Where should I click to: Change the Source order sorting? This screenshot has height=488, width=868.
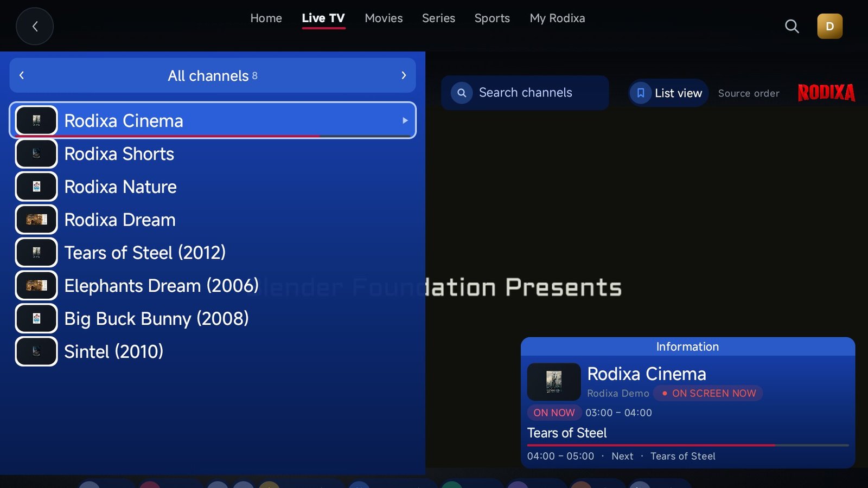click(749, 93)
